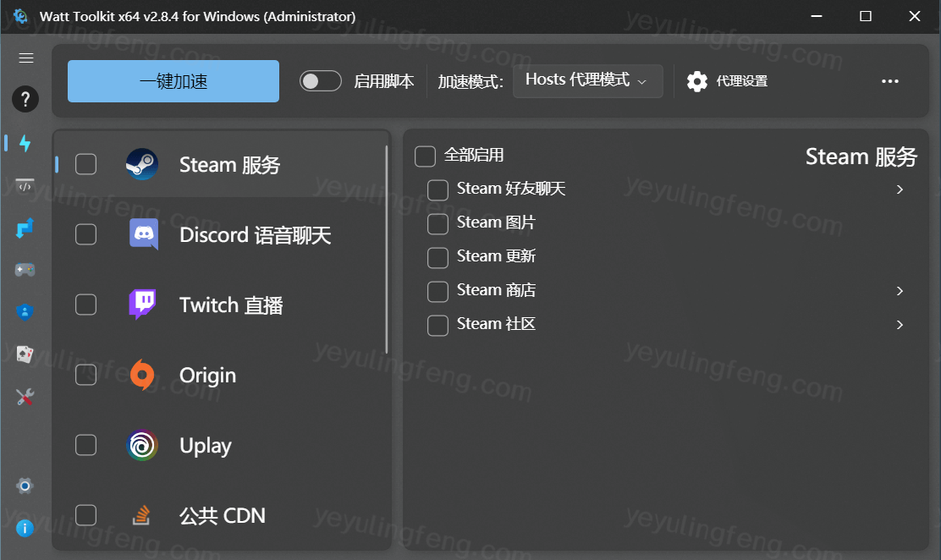The image size is (941, 560).
Task: Click the Twitch logo icon
Action: (x=143, y=305)
